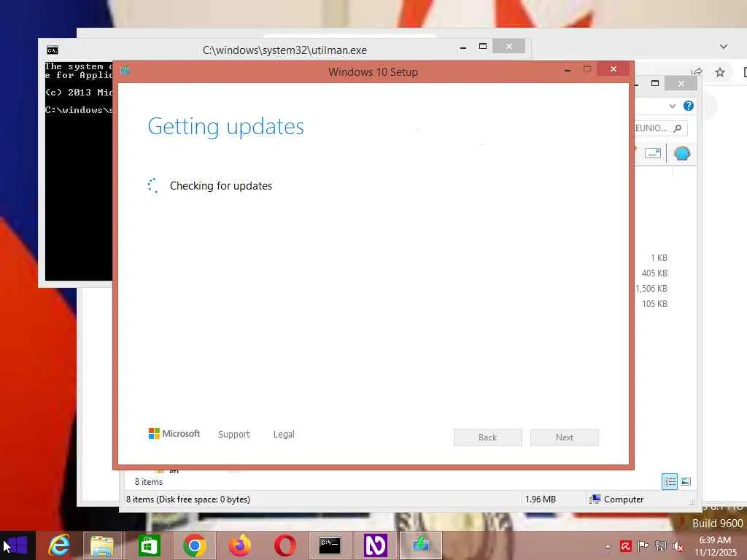This screenshot has width=747, height=560.
Task: Expand the File Explorer ribbon chevron
Action: click(672, 106)
